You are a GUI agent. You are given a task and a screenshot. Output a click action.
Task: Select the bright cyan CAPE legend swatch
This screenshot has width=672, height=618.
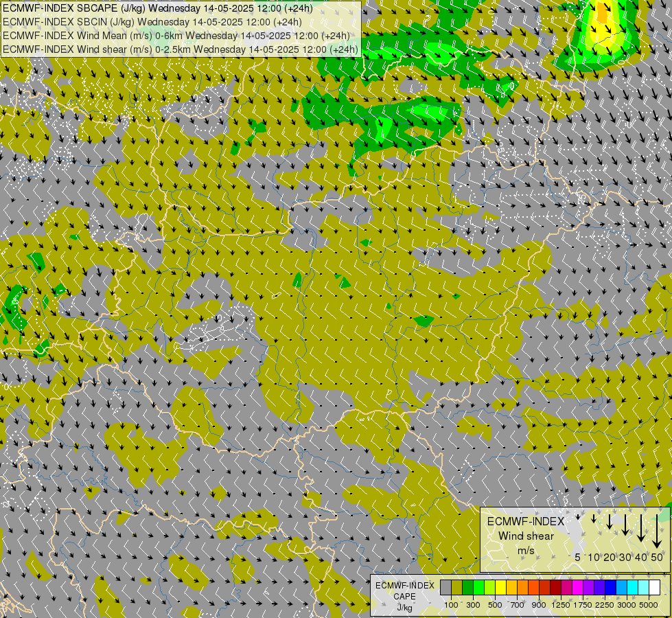tap(633, 587)
